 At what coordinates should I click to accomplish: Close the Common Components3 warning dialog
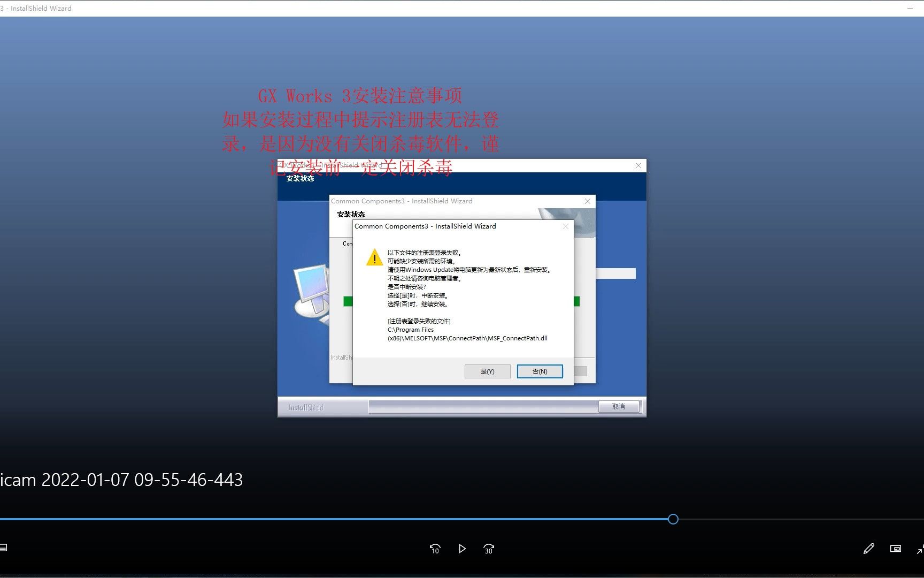pos(566,226)
